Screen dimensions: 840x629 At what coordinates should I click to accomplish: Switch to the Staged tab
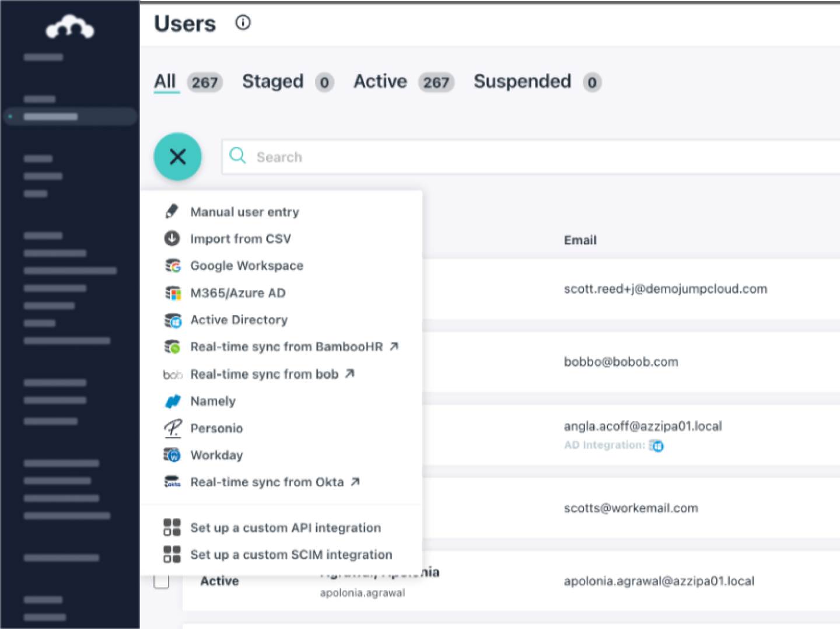coord(272,82)
